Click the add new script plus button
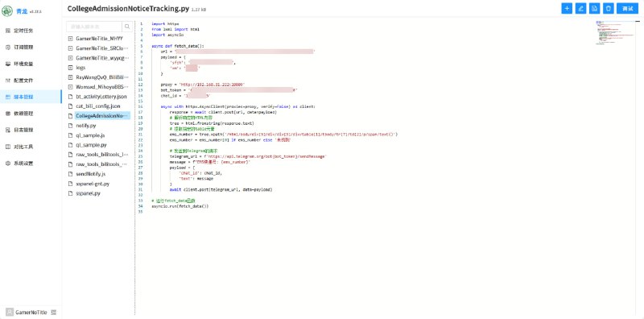 [567, 8]
